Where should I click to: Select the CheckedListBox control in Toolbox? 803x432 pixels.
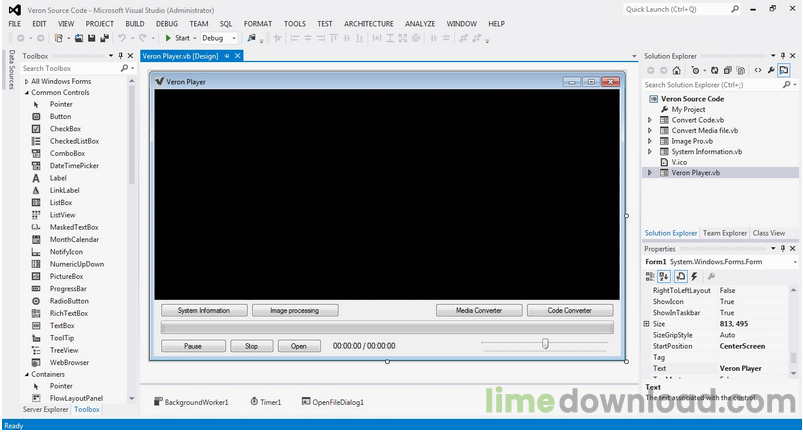tap(74, 141)
